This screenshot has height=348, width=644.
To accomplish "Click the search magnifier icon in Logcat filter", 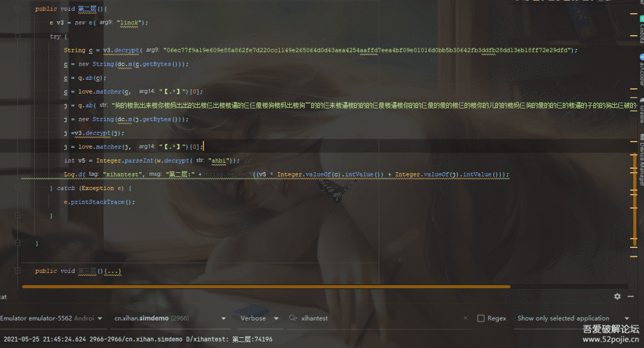I will pos(293,318).
